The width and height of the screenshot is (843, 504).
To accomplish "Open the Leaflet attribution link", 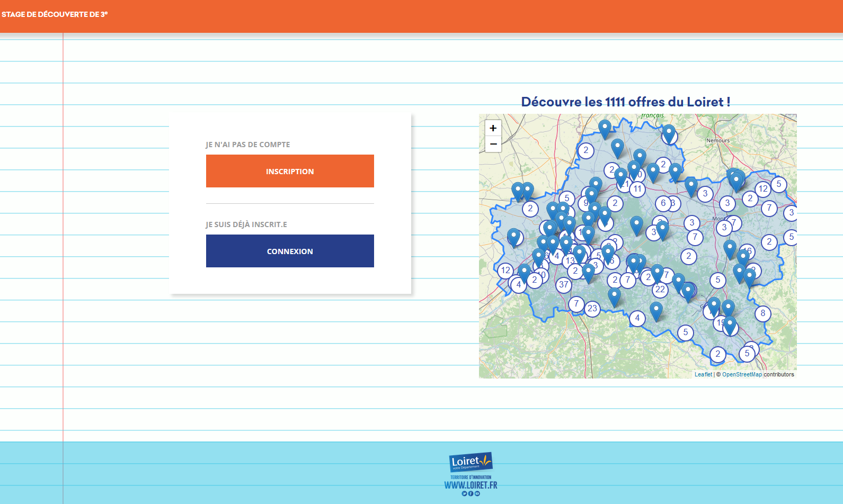I will pos(703,374).
